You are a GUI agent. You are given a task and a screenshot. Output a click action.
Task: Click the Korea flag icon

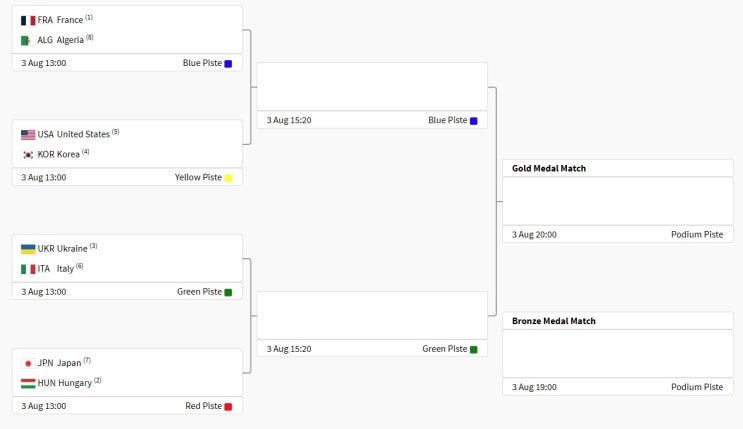click(x=28, y=155)
